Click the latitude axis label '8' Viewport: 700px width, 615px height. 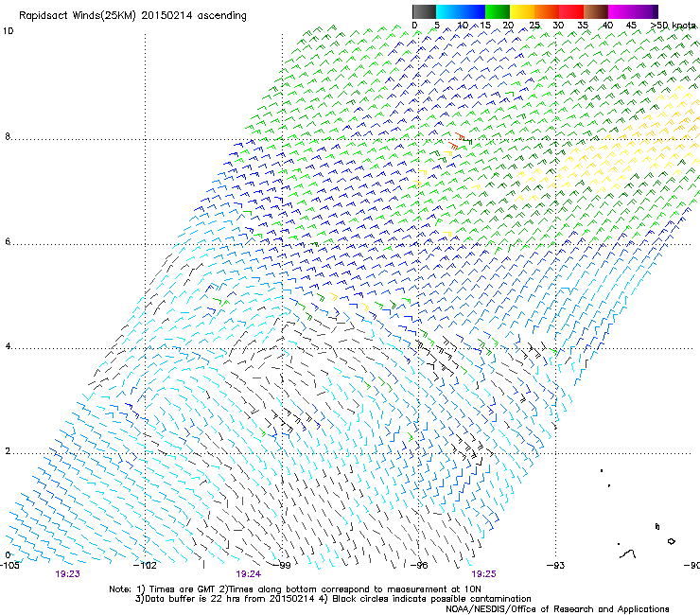coord(8,136)
